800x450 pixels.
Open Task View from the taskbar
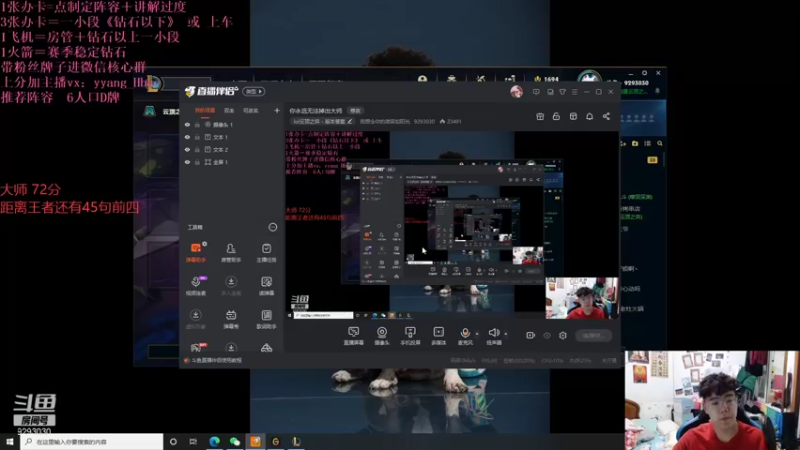pos(193,442)
